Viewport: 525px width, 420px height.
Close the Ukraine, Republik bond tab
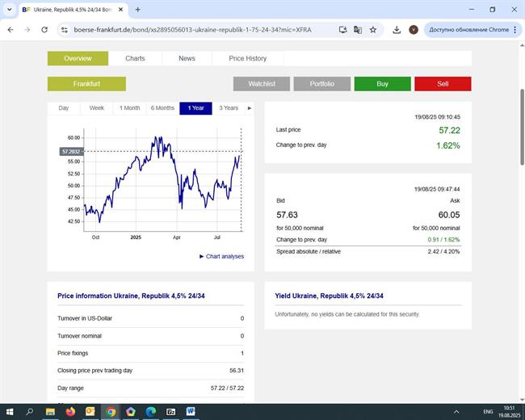pyautogui.click(x=120, y=10)
